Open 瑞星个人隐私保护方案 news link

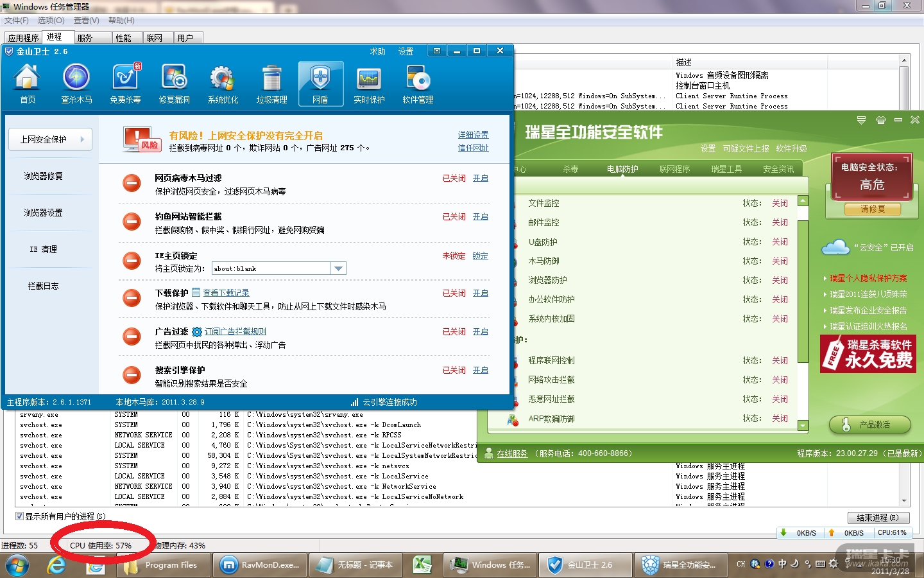point(868,279)
